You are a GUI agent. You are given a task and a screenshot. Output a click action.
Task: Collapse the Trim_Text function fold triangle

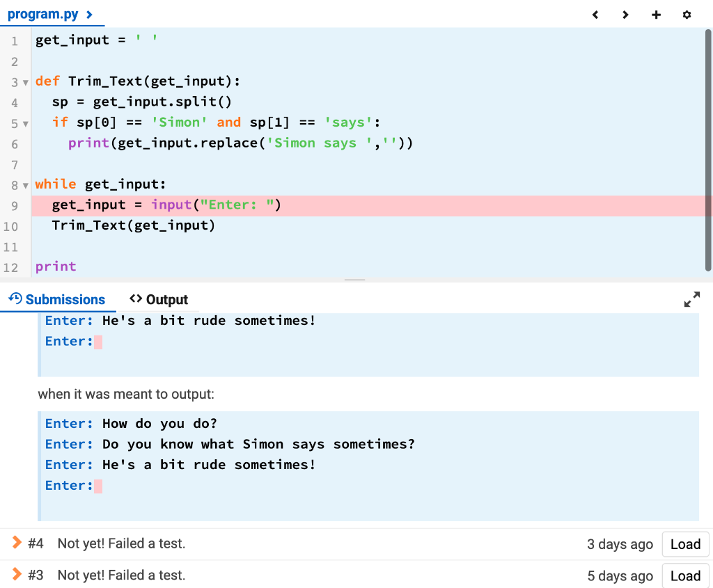point(26,81)
